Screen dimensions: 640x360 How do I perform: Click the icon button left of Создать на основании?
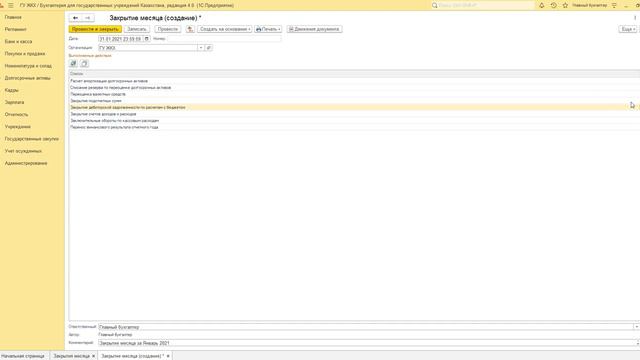[190, 29]
